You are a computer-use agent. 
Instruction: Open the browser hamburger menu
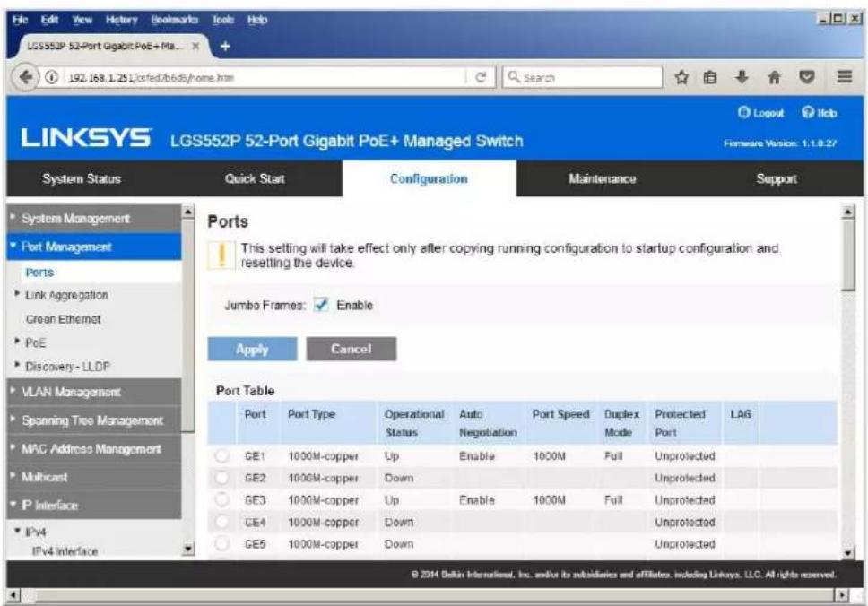pos(844,76)
